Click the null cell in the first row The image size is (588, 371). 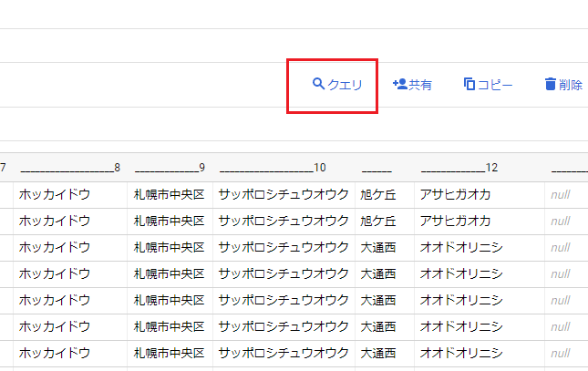(561, 194)
